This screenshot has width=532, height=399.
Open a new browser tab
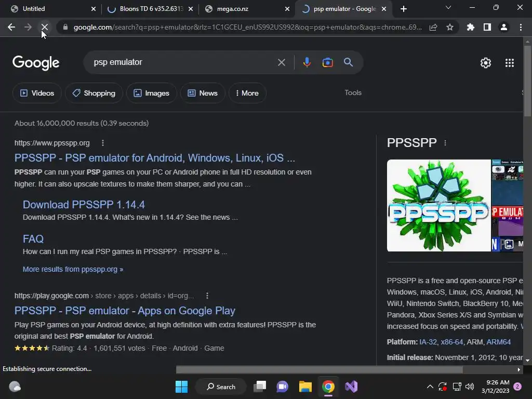click(403, 9)
